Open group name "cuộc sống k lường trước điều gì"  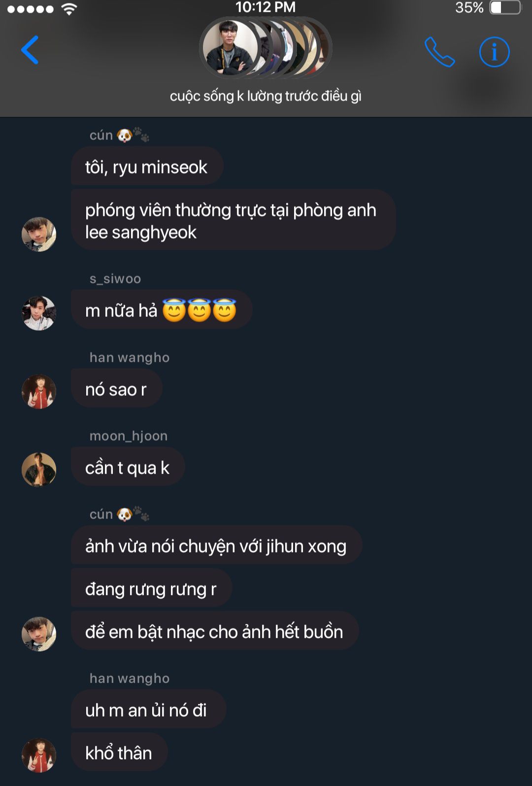pyautogui.click(x=266, y=96)
